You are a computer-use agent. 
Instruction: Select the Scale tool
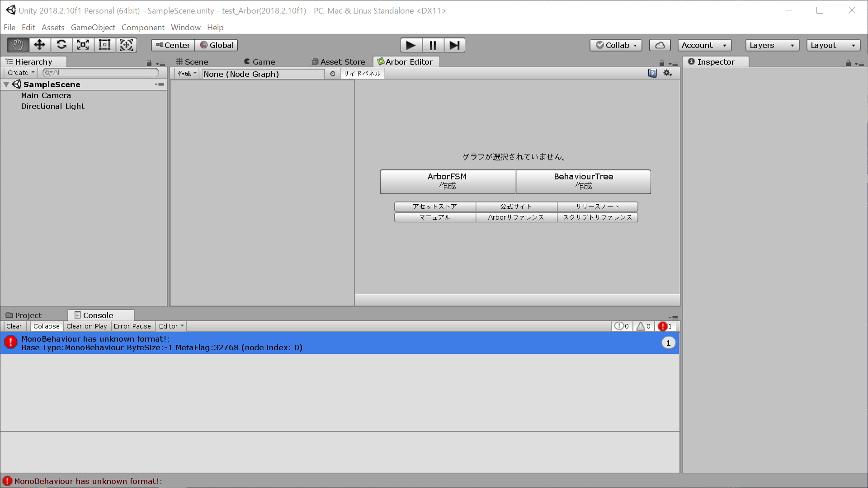coord(83,45)
